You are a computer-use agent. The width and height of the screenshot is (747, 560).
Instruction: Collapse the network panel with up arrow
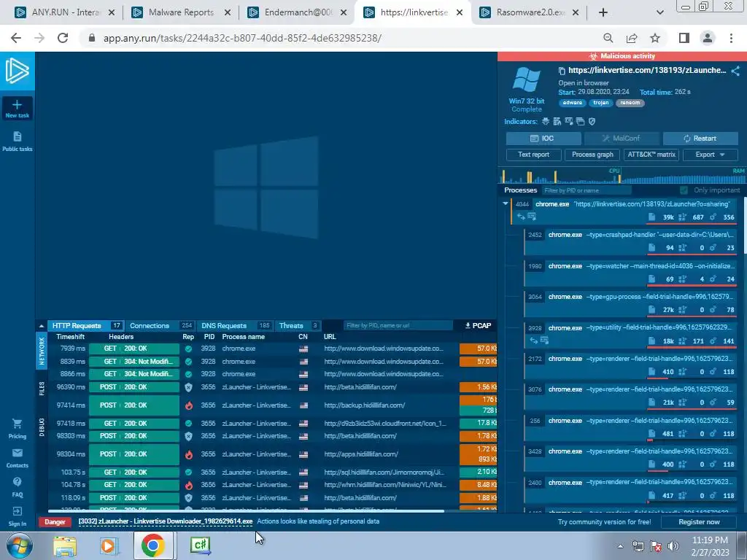pyautogui.click(x=42, y=326)
